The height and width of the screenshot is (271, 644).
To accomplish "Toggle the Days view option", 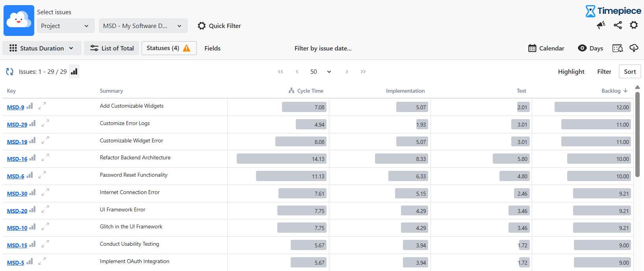I will coord(590,48).
